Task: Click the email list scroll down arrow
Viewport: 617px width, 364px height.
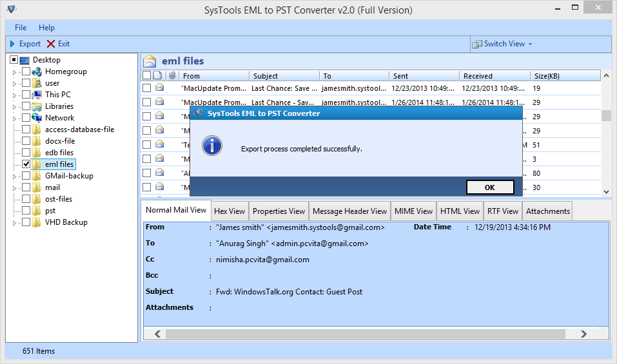Action: pyautogui.click(x=606, y=192)
